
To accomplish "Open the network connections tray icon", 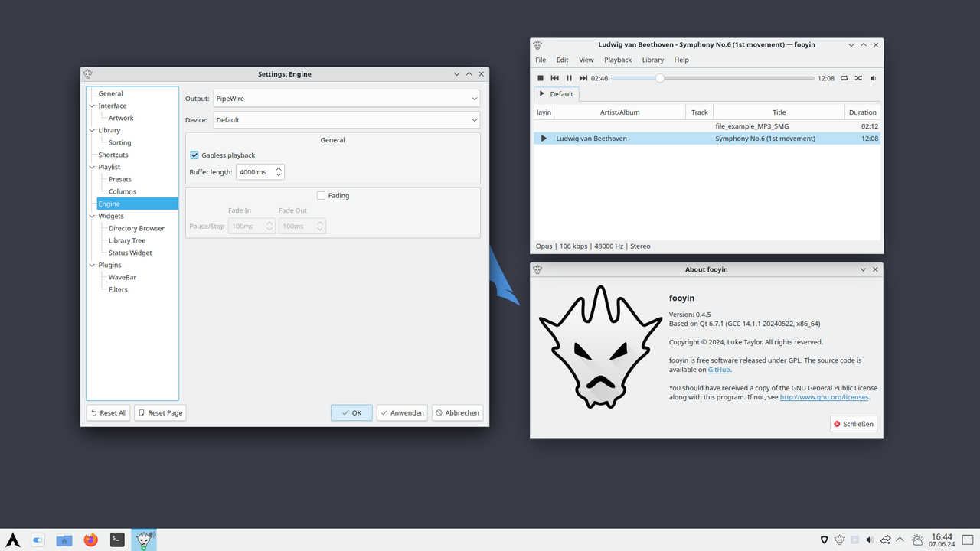I will (886, 540).
